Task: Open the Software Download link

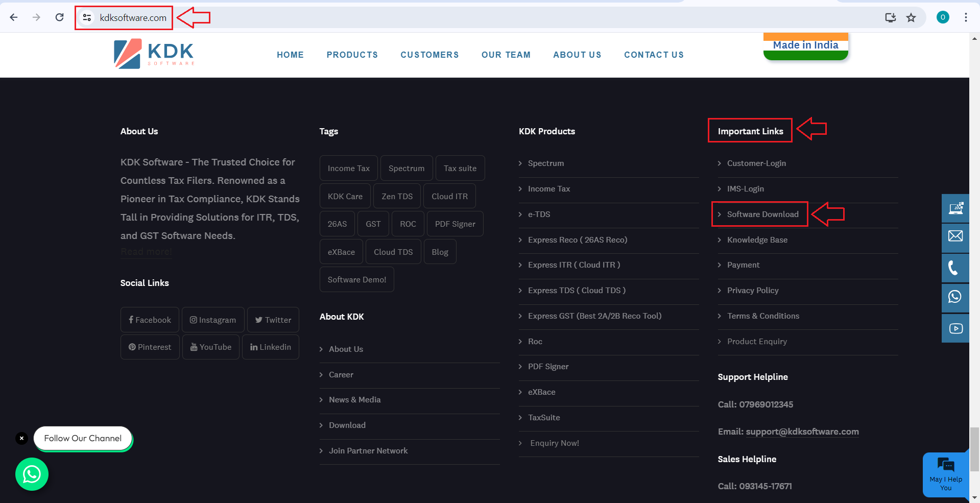Action: (762, 214)
